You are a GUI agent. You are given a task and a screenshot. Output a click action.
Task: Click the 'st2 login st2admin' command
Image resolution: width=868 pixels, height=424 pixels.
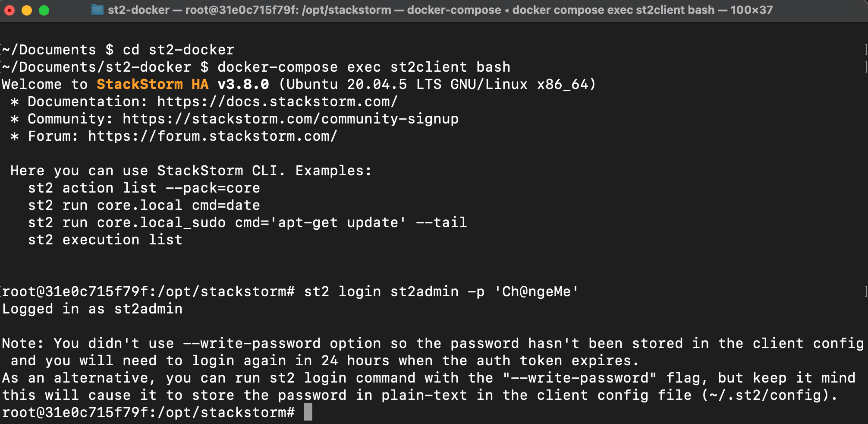point(380,291)
